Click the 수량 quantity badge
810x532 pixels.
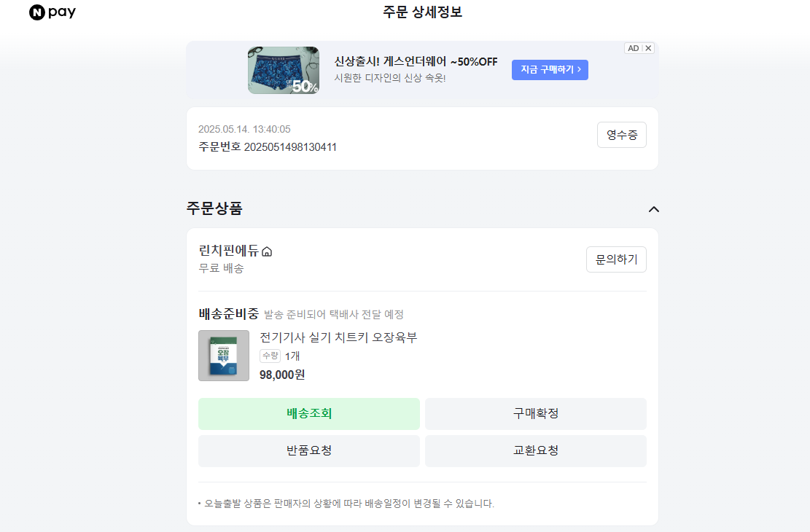[270, 356]
